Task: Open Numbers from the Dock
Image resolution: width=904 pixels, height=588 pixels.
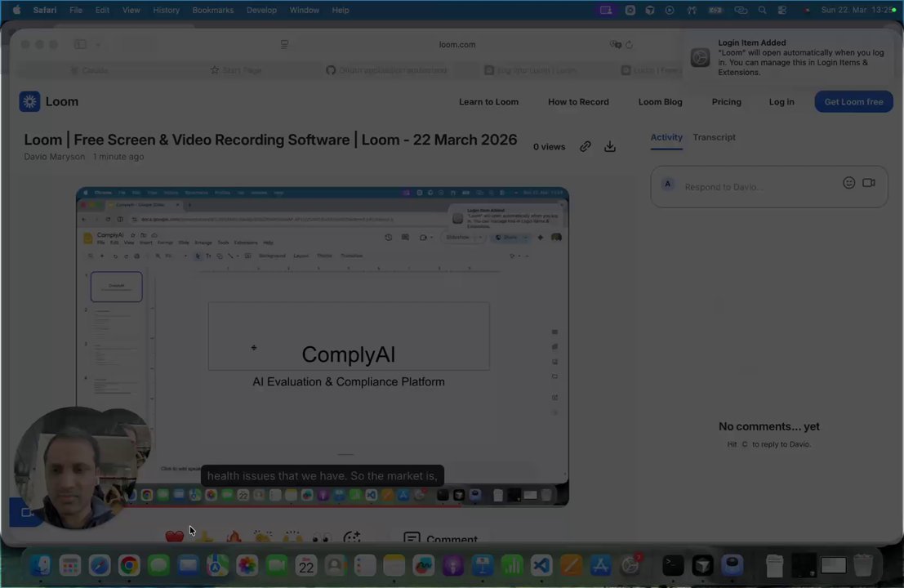Action: click(x=512, y=565)
